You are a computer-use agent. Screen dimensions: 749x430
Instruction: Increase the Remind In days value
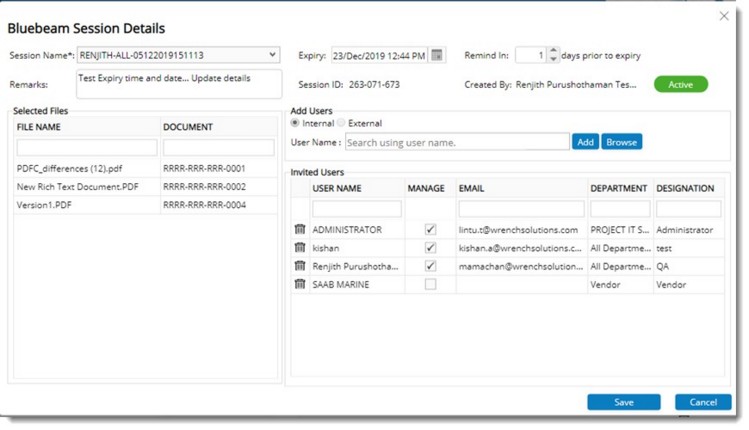[x=552, y=51]
